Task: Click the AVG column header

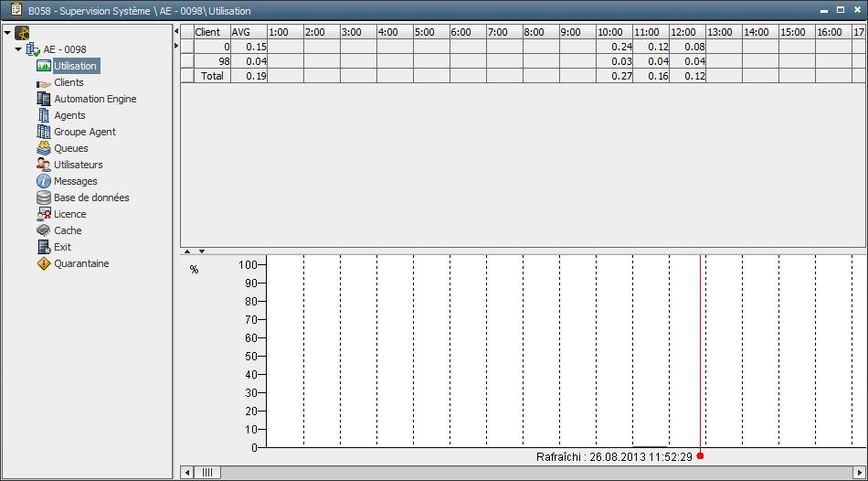Action: 249,32
